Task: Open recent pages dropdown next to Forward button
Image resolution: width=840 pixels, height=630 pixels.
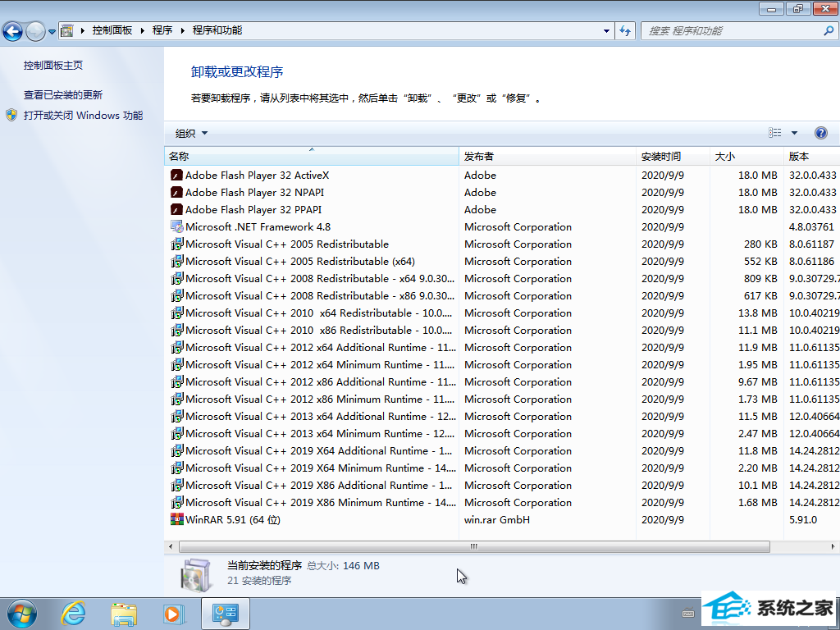Action: 52,32
